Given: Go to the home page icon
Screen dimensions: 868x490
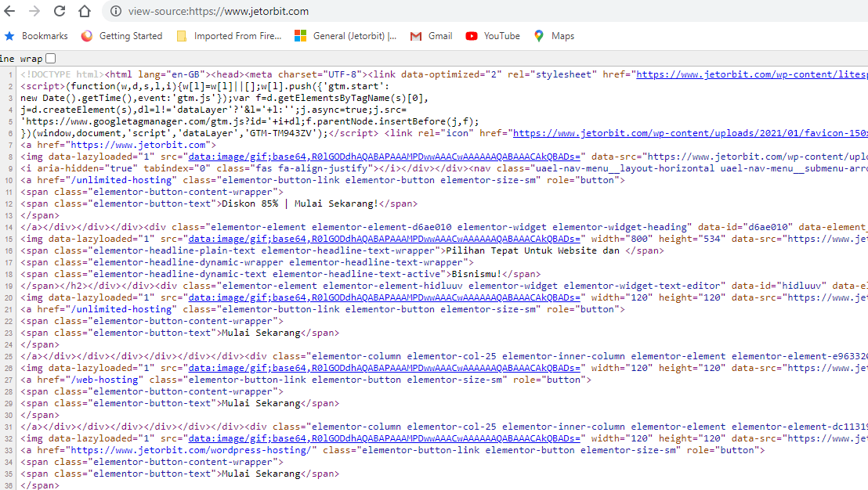Looking at the screenshot, I should coord(84,11).
